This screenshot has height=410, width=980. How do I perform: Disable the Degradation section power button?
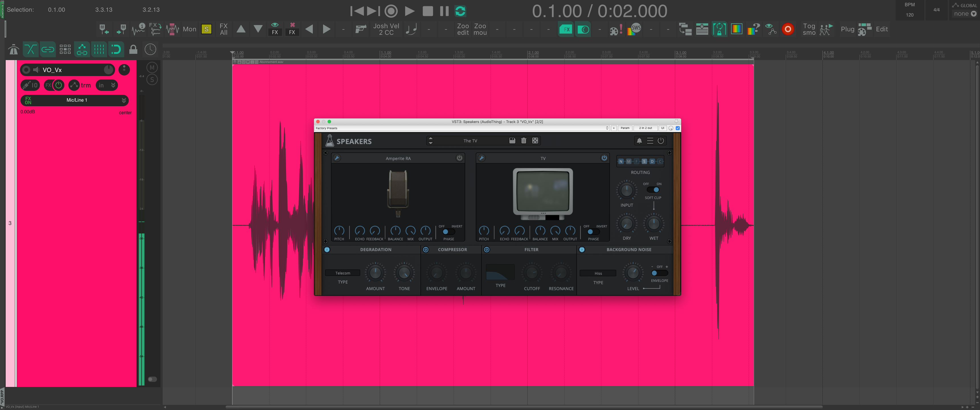pos(327,249)
